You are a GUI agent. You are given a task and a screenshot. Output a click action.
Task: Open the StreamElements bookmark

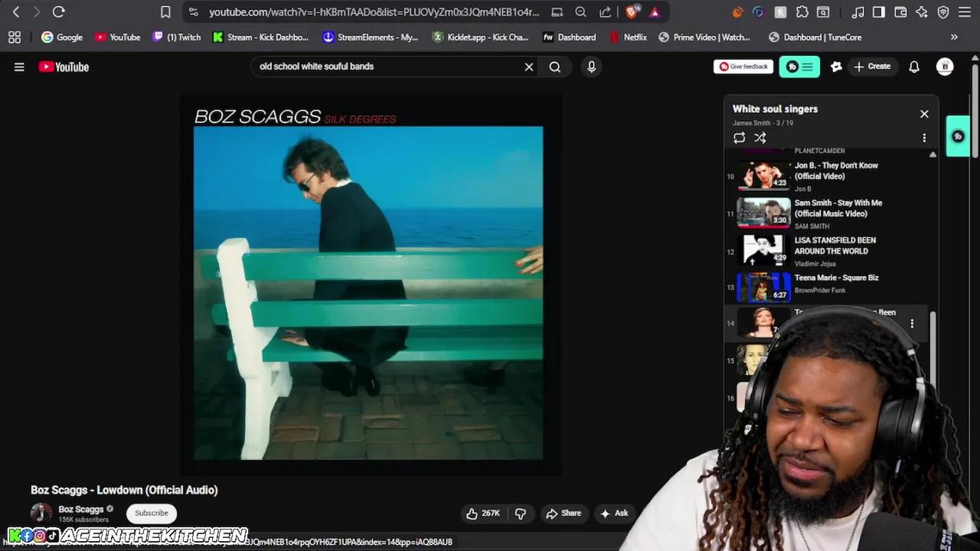tap(371, 37)
